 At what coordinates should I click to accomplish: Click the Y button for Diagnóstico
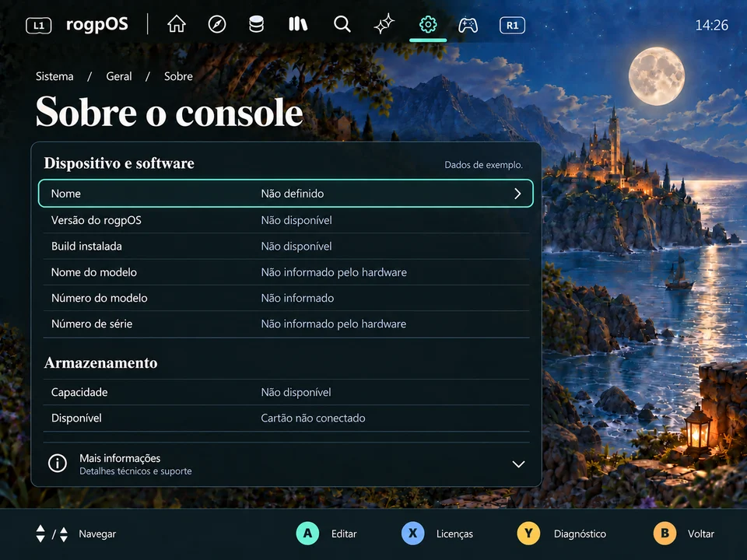(528, 534)
